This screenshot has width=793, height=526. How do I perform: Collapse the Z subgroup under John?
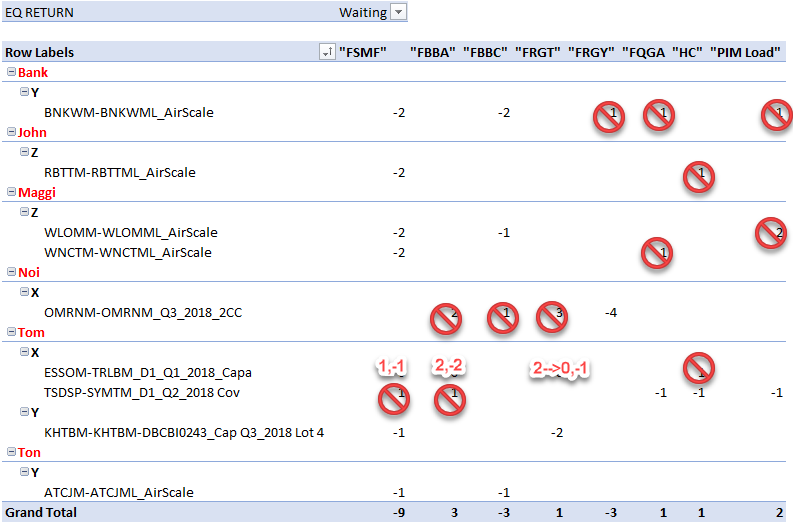(25, 152)
